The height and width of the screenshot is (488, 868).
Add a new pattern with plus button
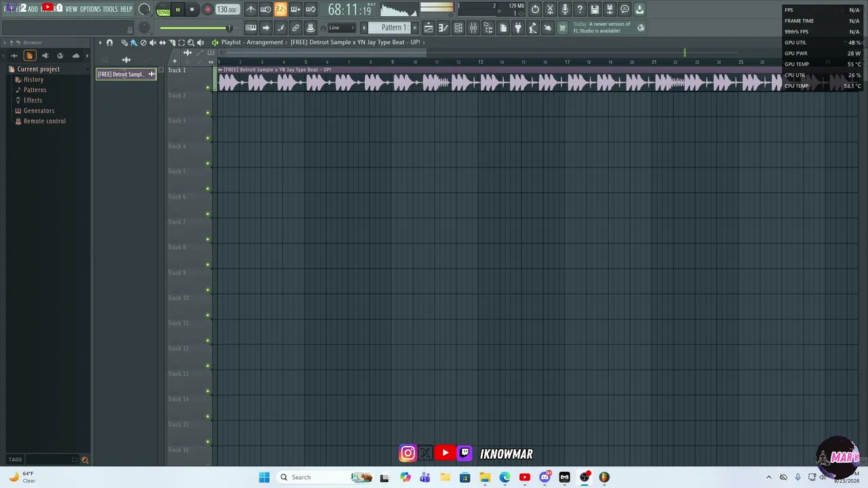(414, 28)
